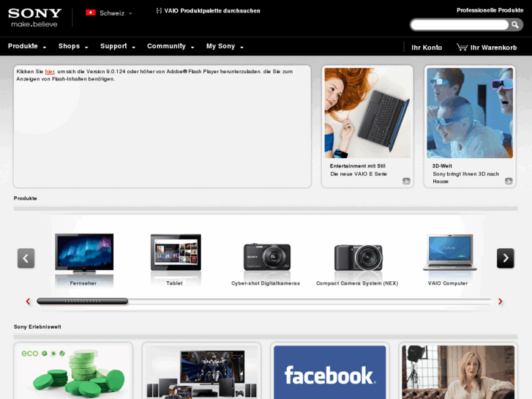Click the Compact Camera System (NEX) label
The image size is (532, 399).
(x=357, y=283)
